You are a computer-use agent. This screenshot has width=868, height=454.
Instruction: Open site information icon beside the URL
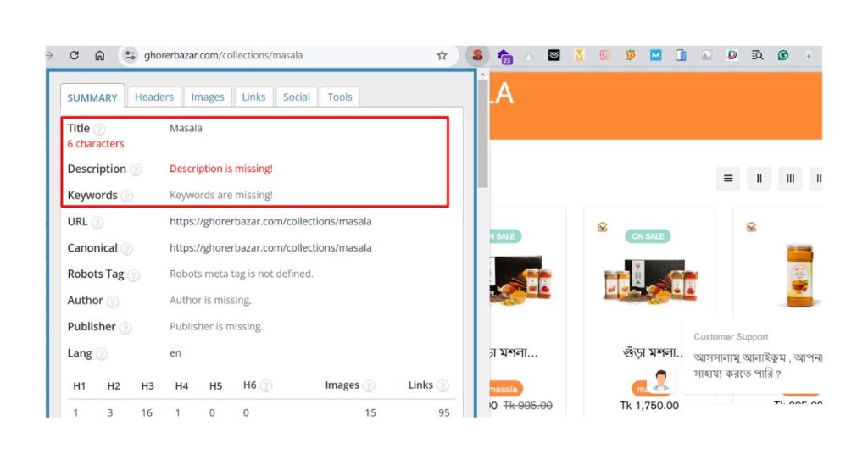(130, 55)
